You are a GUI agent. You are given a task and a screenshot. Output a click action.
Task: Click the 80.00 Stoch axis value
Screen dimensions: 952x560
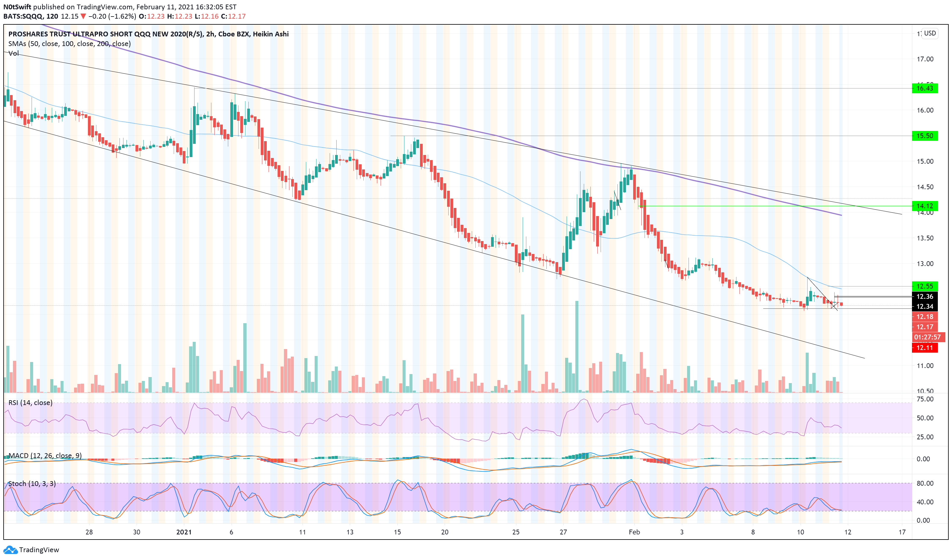tap(925, 483)
